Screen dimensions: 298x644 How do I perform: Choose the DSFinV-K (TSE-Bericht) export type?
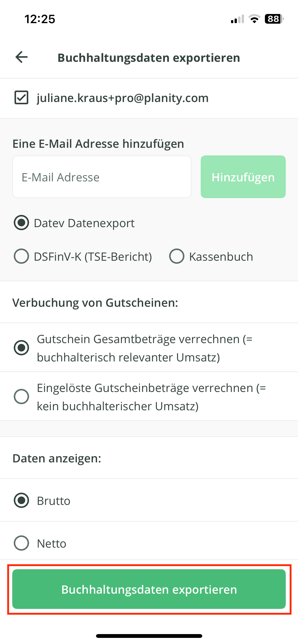pyautogui.click(x=21, y=256)
